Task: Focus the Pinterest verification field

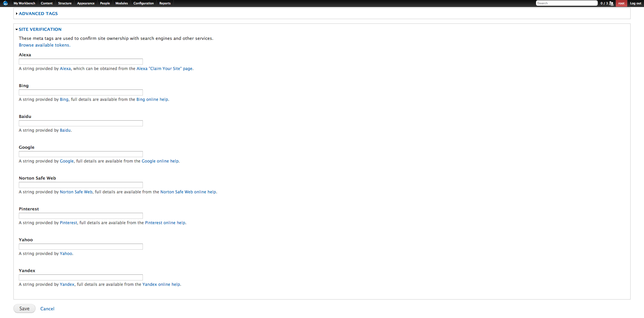Action: [81, 216]
